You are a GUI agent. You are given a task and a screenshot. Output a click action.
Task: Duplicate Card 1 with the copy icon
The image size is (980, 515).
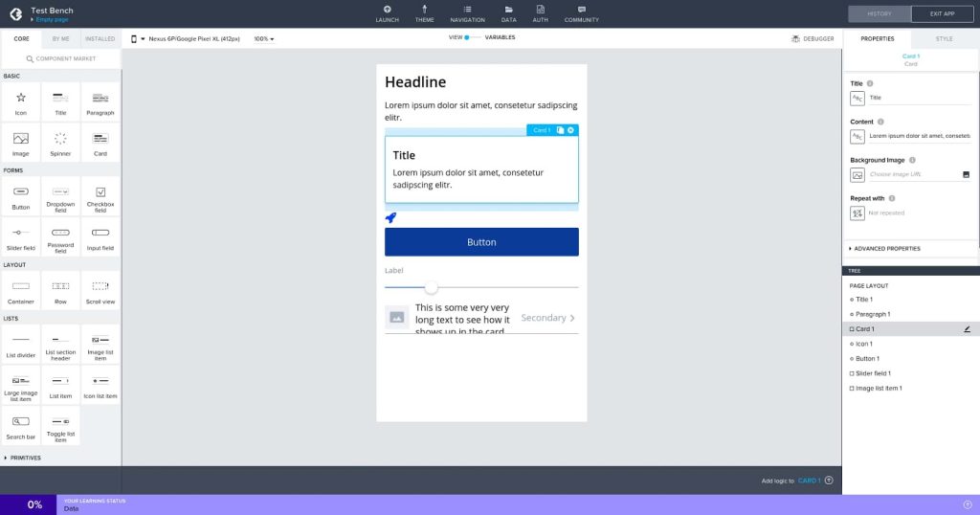[x=560, y=130]
